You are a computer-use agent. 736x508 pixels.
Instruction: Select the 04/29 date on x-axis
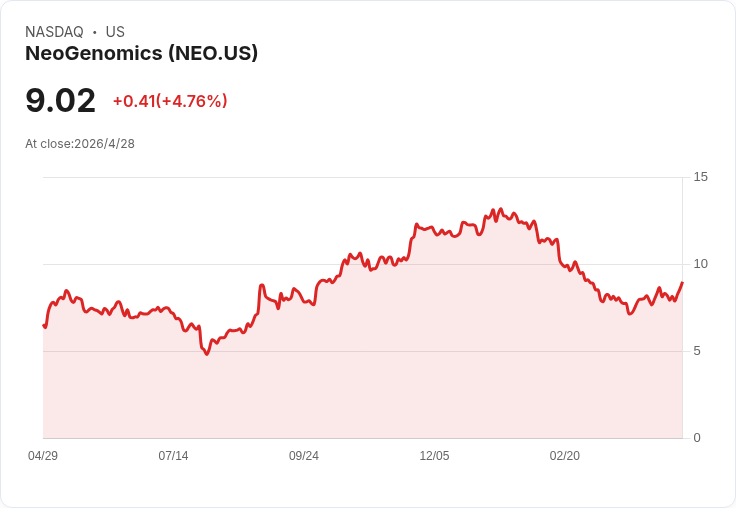click(x=43, y=456)
